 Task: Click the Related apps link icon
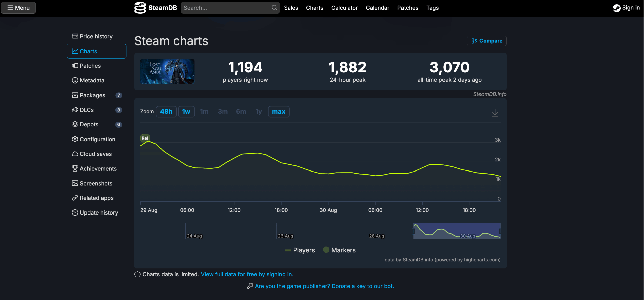(x=75, y=198)
